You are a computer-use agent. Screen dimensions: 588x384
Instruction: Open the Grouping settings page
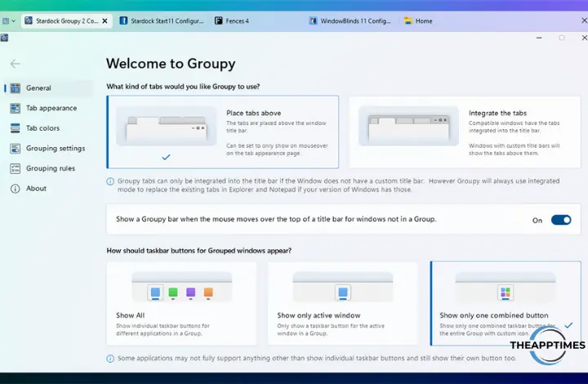point(48,149)
